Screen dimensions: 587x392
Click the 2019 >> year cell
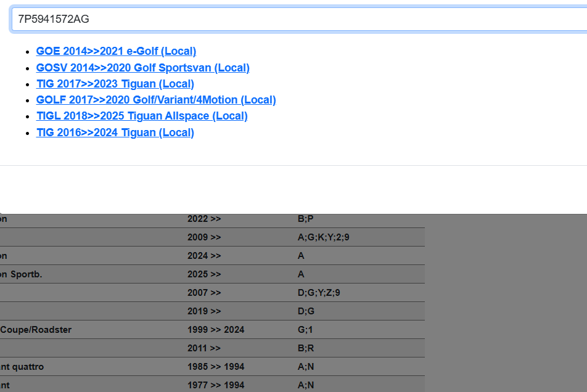(x=204, y=311)
